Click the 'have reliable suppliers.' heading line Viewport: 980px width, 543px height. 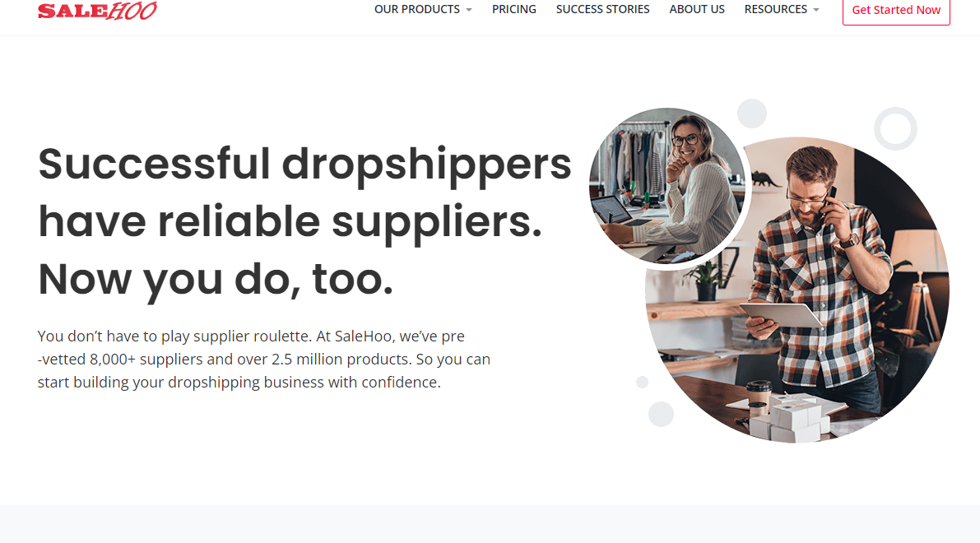[x=290, y=221]
